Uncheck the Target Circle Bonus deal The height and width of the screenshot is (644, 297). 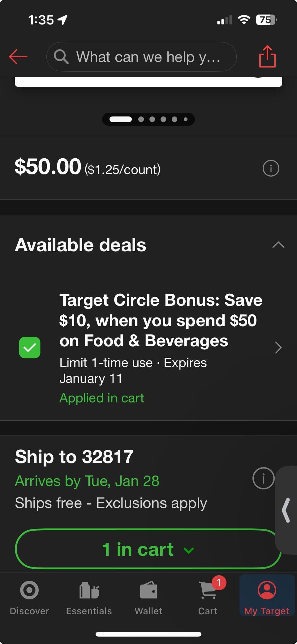30,348
